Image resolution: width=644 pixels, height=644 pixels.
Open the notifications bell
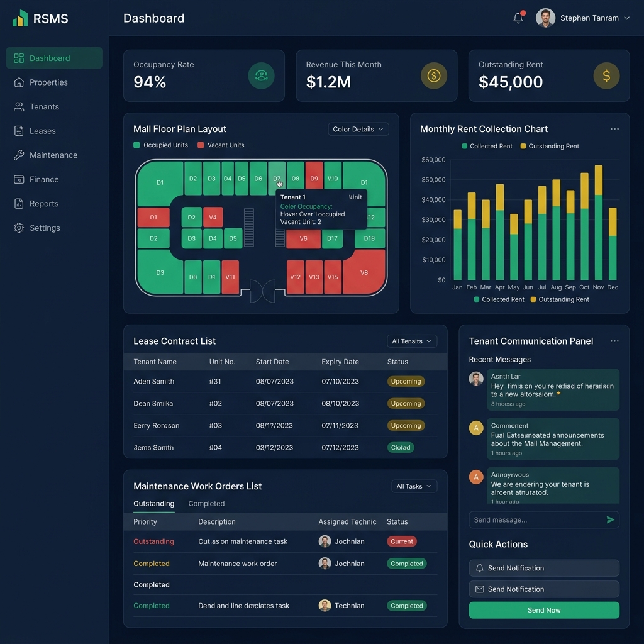tap(518, 18)
